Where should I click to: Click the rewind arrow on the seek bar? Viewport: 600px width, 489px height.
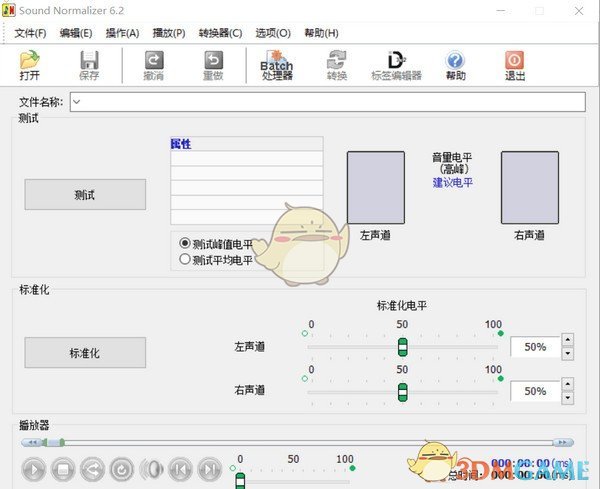(x=32, y=442)
